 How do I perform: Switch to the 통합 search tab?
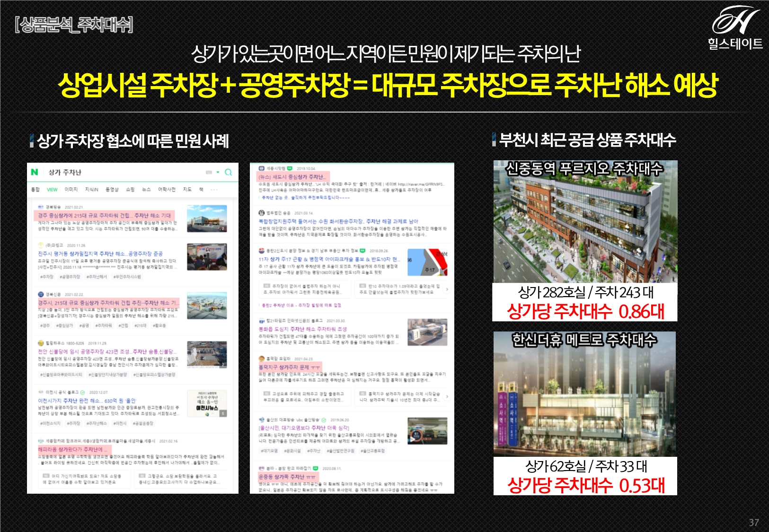pos(35,190)
